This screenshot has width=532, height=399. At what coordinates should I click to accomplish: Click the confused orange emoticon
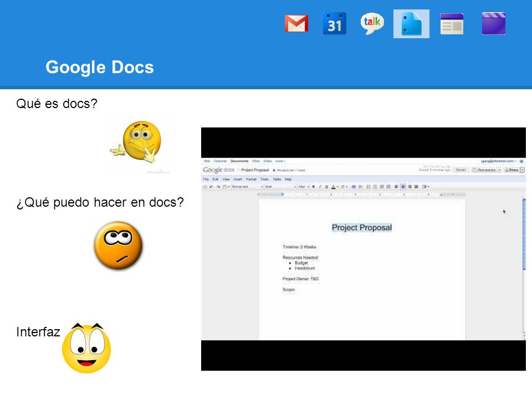(x=118, y=245)
